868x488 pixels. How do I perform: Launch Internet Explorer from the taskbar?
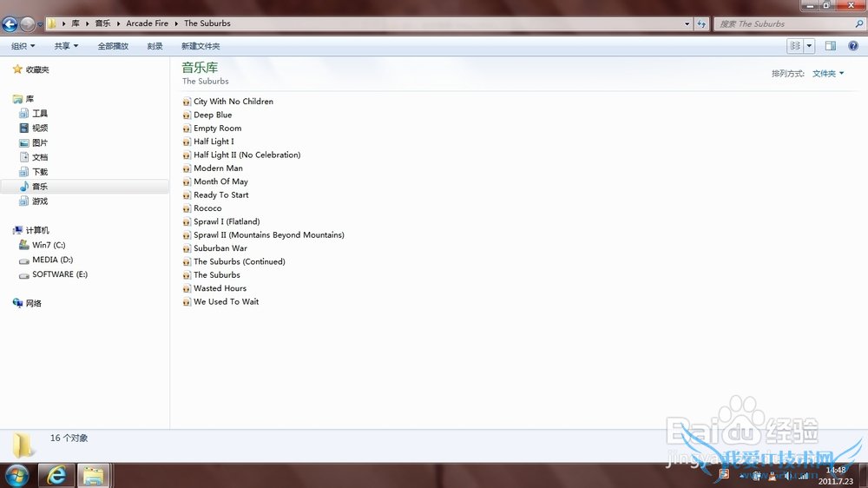[x=56, y=475]
